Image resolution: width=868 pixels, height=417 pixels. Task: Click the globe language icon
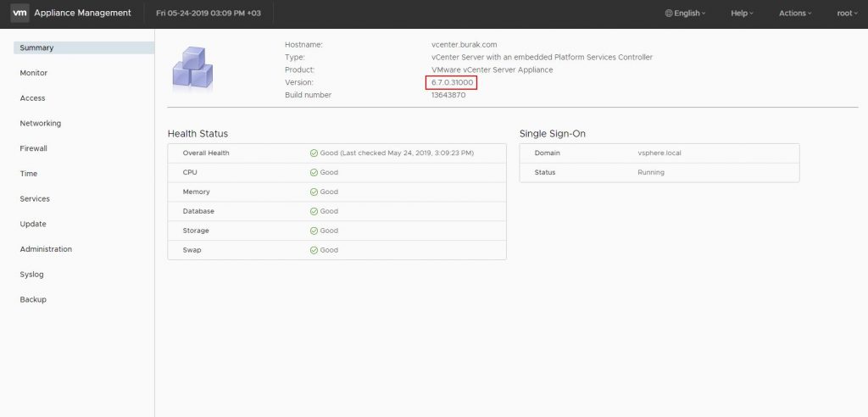click(669, 14)
